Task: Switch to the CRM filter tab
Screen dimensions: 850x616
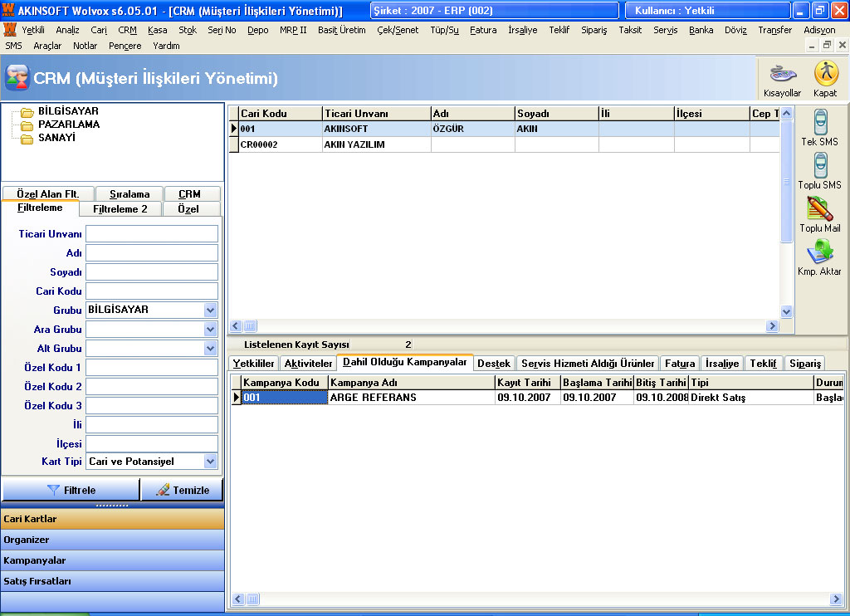Action: (192, 193)
